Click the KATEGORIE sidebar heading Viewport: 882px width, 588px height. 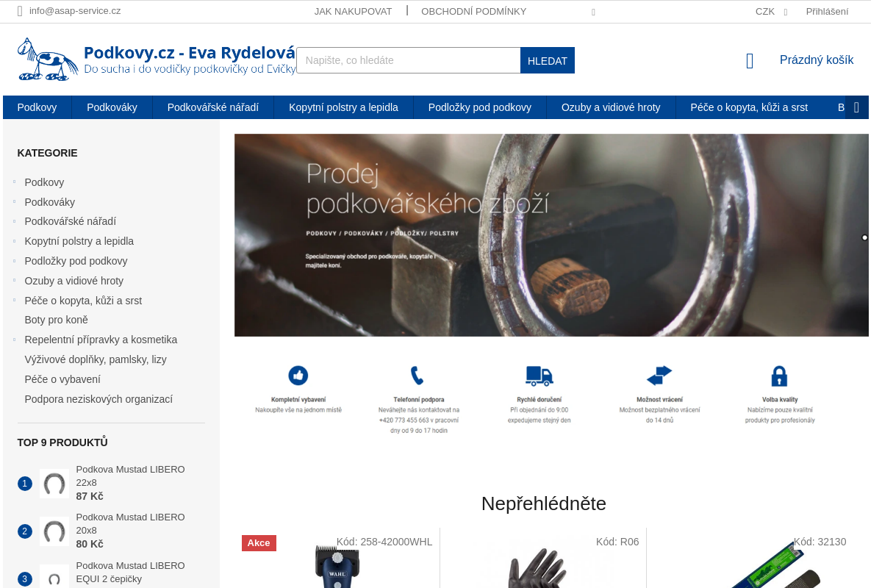pyautogui.click(x=47, y=153)
